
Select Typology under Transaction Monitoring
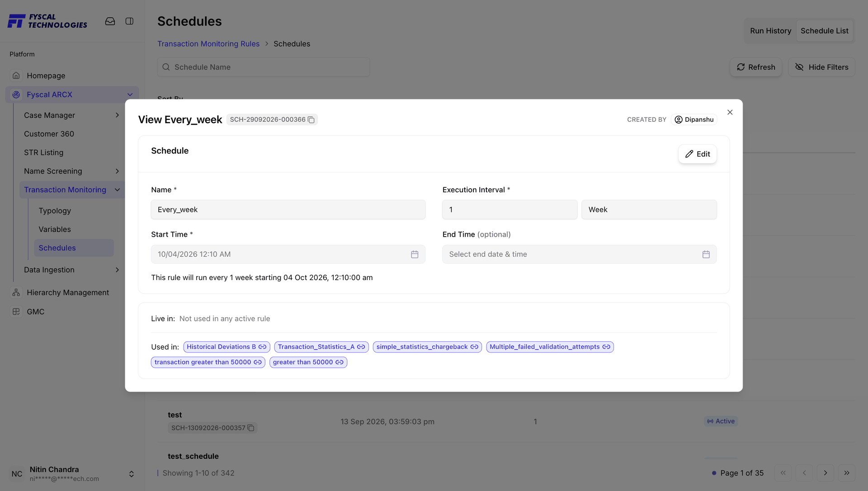click(55, 211)
